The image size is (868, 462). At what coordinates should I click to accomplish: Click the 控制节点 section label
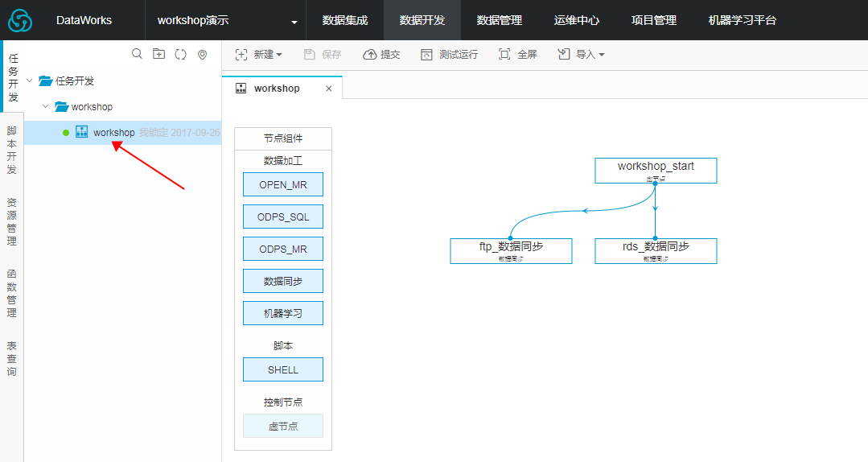tap(283, 402)
